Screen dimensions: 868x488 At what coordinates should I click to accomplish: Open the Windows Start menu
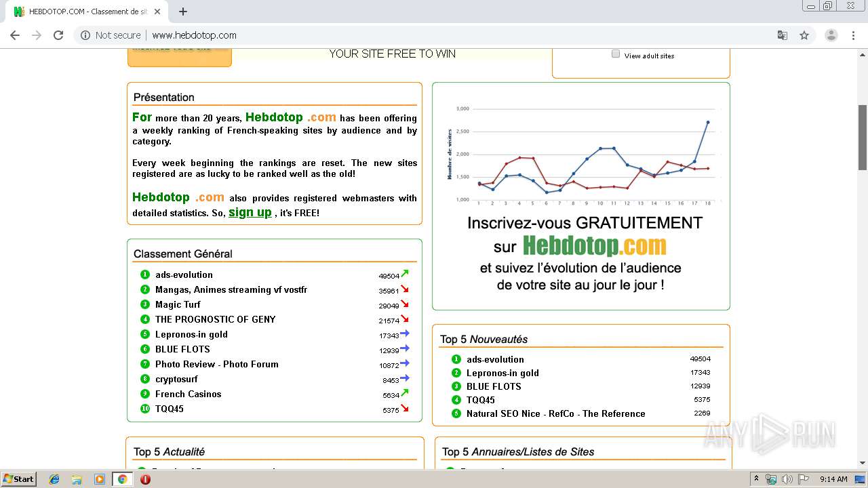coord(18,479)
